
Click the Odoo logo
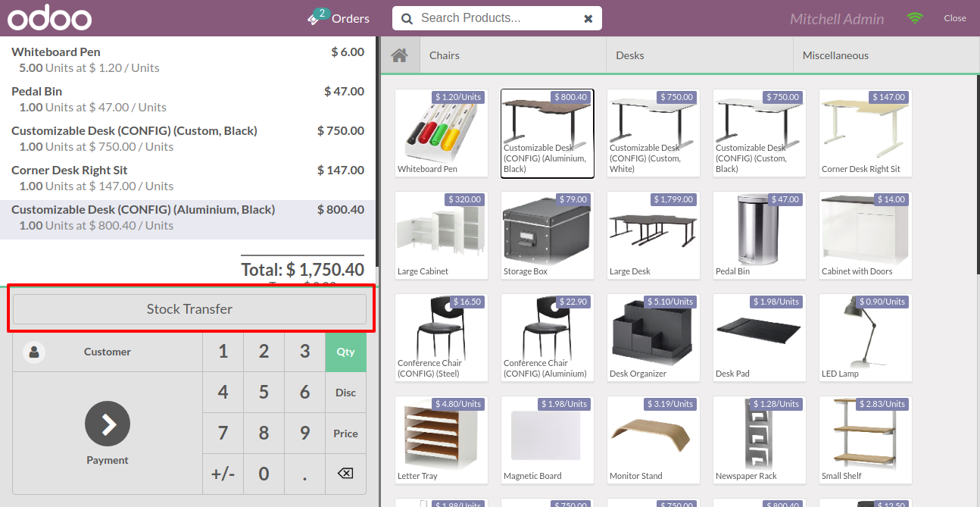[49, 18]
